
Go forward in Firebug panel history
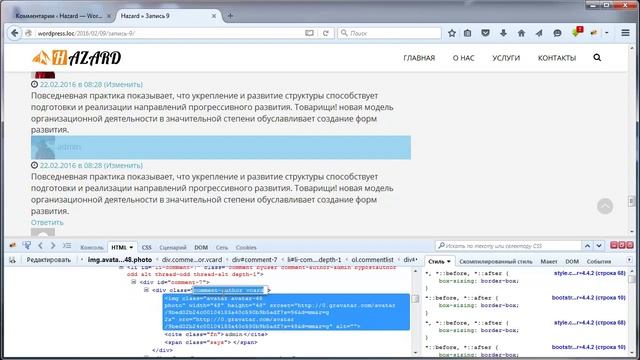[53, 246]
